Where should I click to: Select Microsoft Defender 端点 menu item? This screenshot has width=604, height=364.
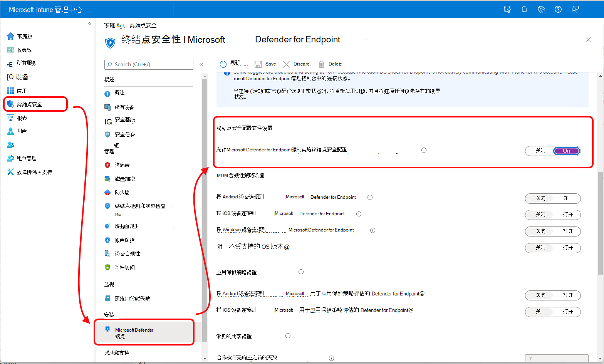pyautogui.click(x=144, y=333)
